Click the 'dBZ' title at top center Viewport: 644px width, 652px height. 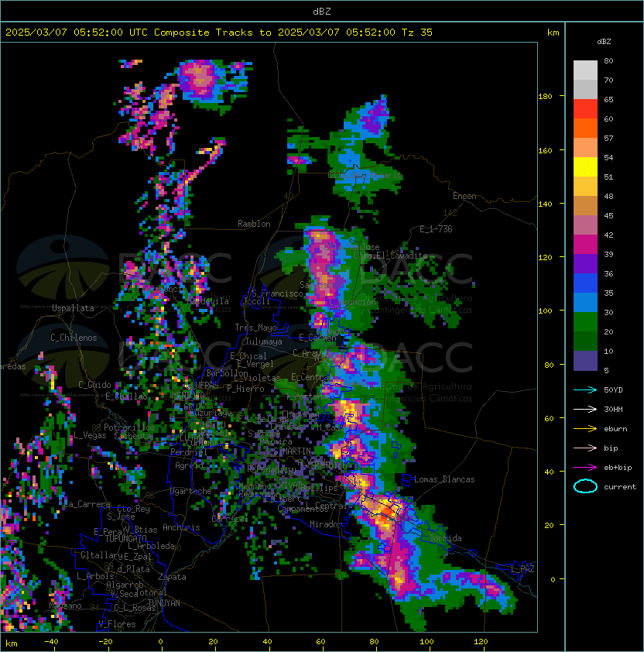click(x=322, y=11)
